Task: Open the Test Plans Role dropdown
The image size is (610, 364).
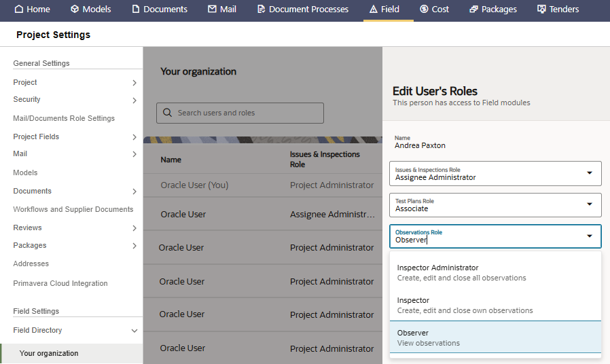Action: 589,204
